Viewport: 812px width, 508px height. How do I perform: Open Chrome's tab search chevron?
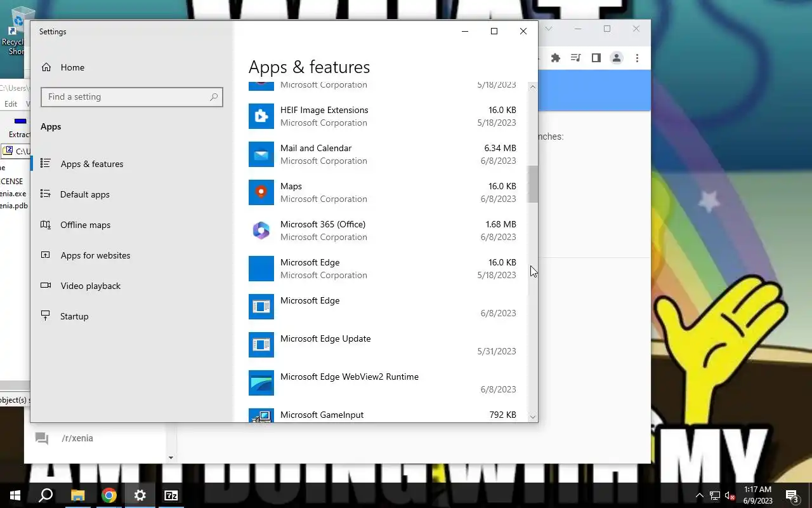click(x=549, y=29)
